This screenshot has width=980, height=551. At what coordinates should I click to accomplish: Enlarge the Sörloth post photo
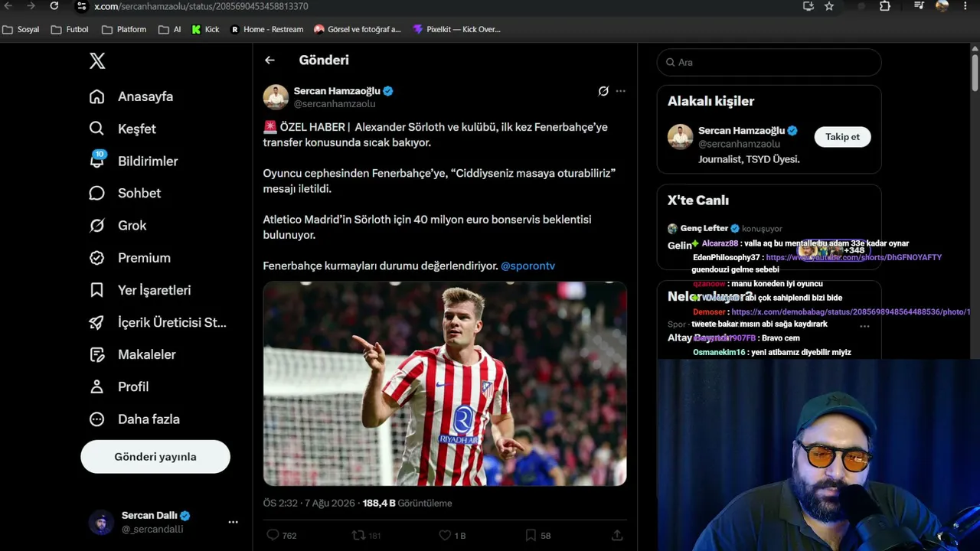tap(445, 384)
